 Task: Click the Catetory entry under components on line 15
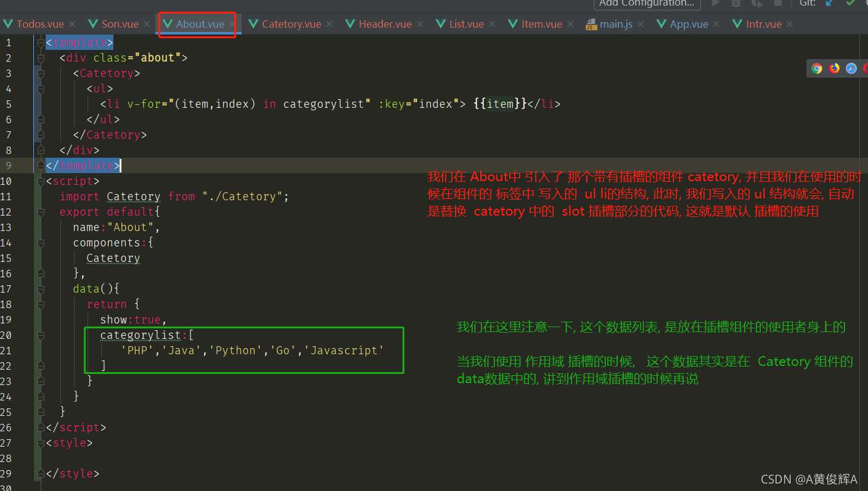113,258
